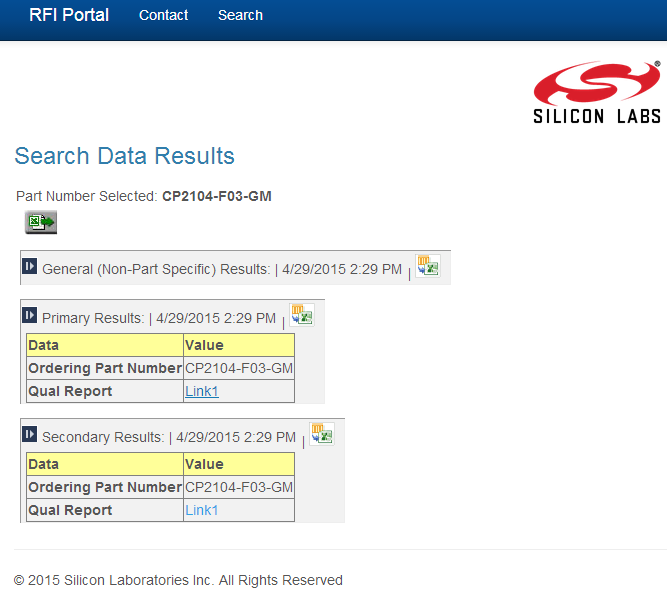Screen dimensions: 667x599
Task: Export Primary Results to Excel
Action: [302, 315]
